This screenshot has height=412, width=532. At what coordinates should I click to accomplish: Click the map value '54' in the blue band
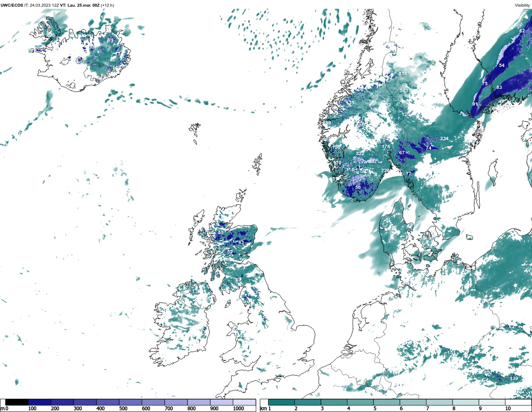502,65
